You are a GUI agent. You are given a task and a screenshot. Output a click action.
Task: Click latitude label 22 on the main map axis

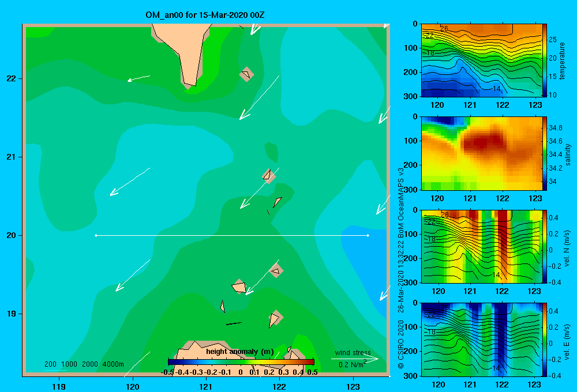[12, 78]
